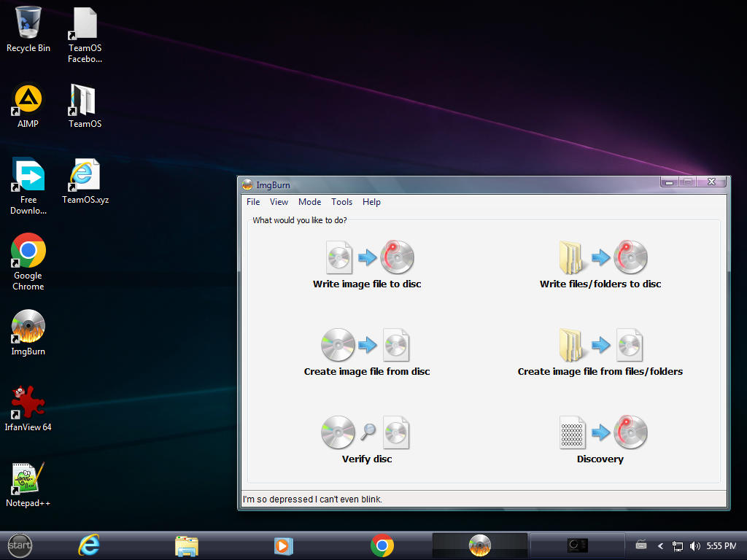The width and height of the screenshot is (747, 560).
Task: Open the media player taskbar icon
Action: pos(284,545)
